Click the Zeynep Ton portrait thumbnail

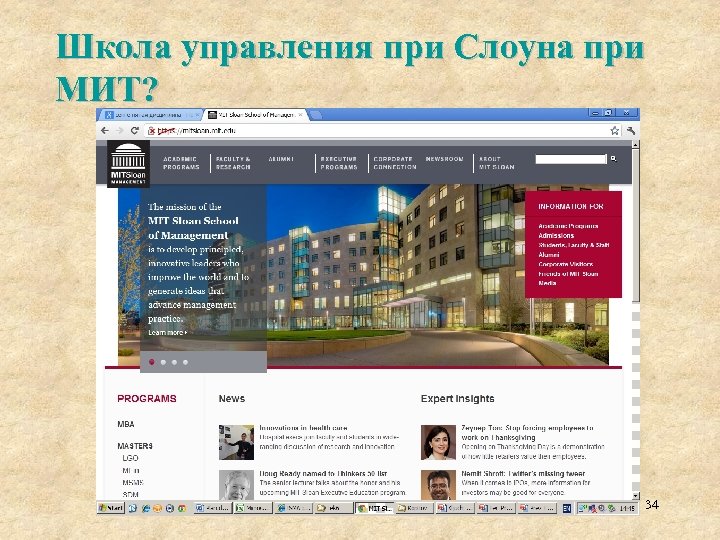tap(439, 442)
